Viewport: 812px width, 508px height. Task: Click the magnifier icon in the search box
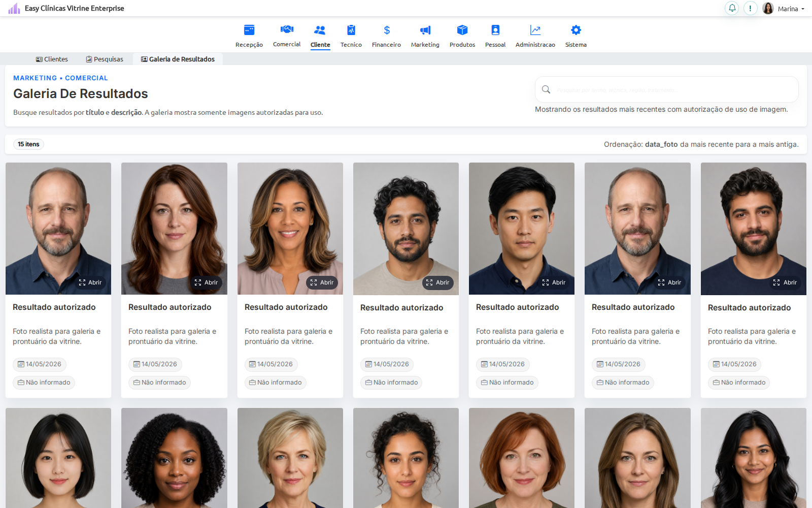[546, 89]
